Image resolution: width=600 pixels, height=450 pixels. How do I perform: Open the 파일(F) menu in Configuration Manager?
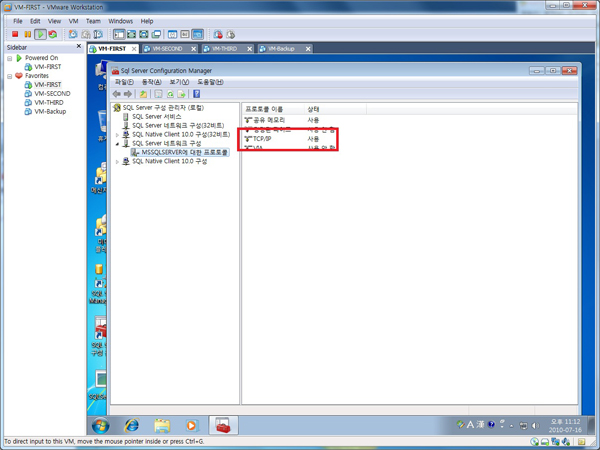[124, 82]
